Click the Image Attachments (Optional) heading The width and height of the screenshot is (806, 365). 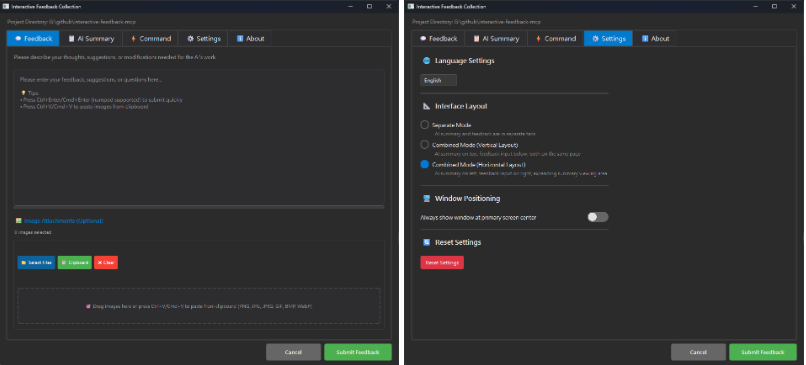point(63,221)
